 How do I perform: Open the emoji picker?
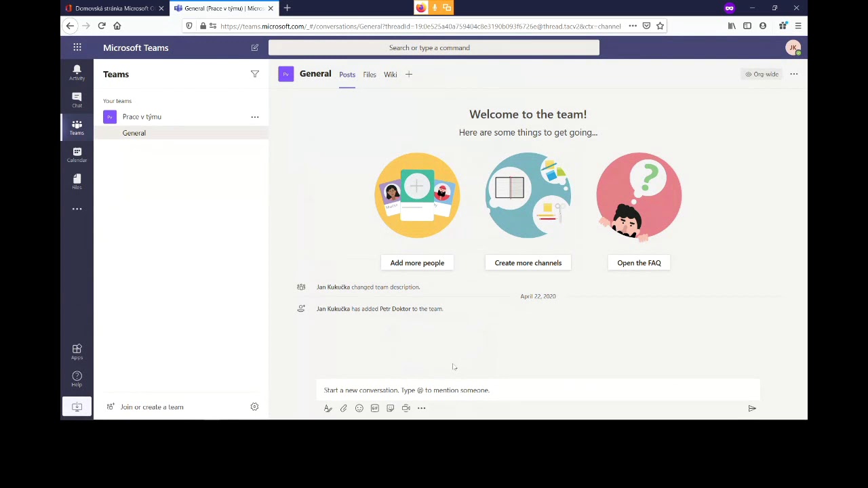point(359,408)
